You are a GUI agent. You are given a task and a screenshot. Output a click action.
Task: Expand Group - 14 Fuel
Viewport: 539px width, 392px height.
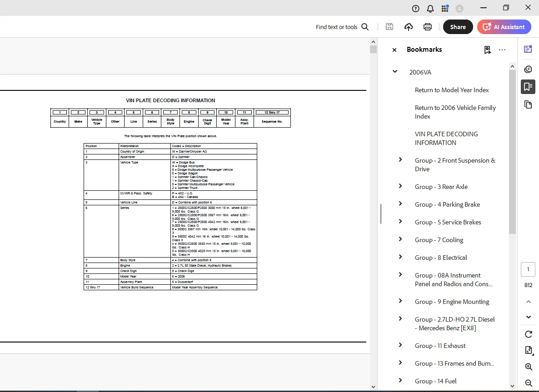coord(400,380)
